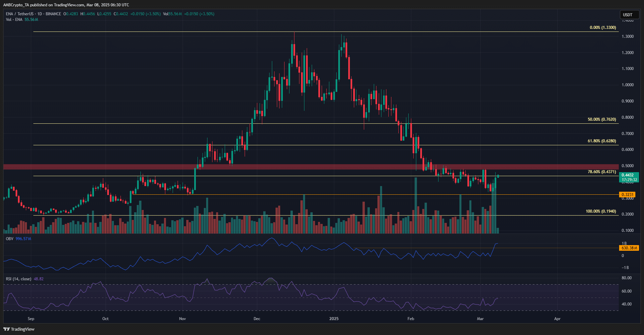
Task: Click the Nov label on time axis
Action: 182,319
